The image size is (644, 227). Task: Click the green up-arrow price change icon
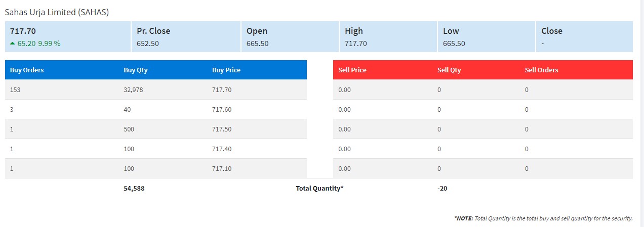(12, 43)
